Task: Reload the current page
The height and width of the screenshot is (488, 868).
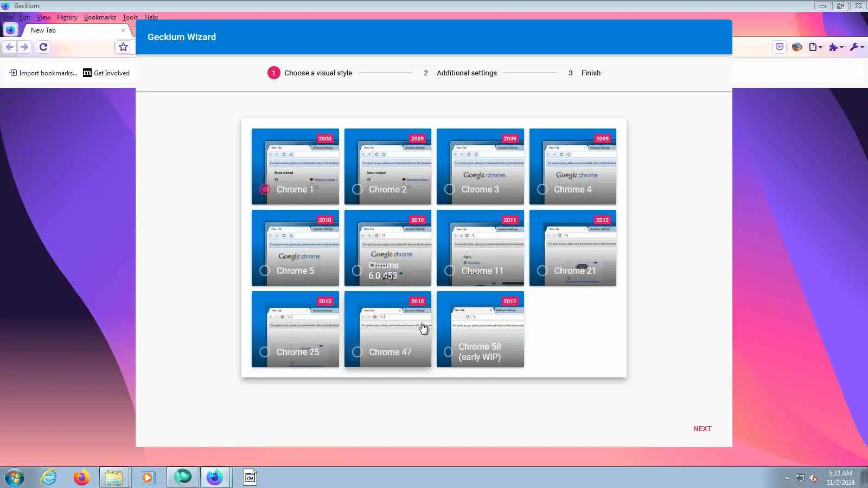Action: 43,47
